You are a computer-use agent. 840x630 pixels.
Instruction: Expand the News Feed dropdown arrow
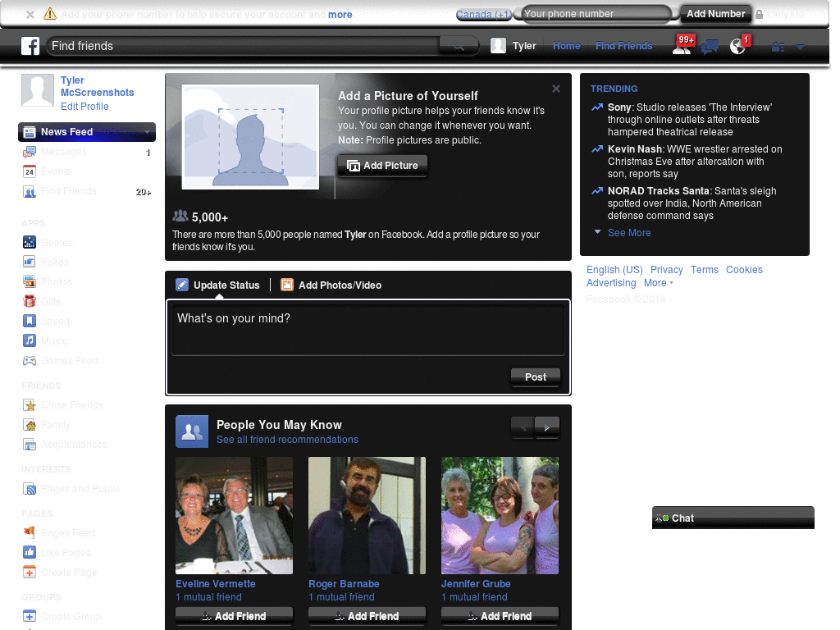(x=147, y=132)
